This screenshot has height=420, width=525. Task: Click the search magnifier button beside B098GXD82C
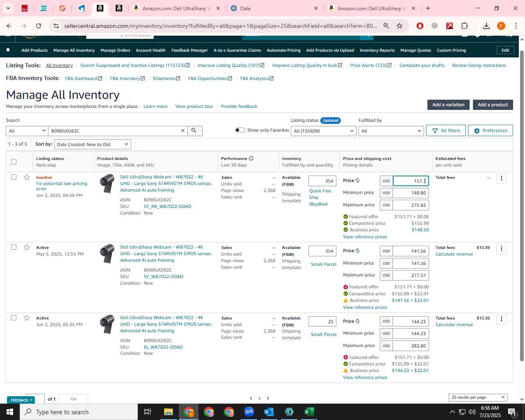click(194, 130)
